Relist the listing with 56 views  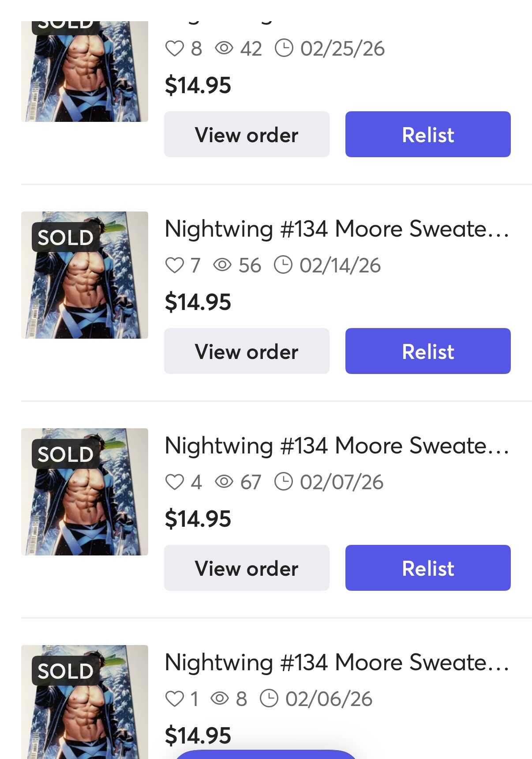(x=428, y=351)
